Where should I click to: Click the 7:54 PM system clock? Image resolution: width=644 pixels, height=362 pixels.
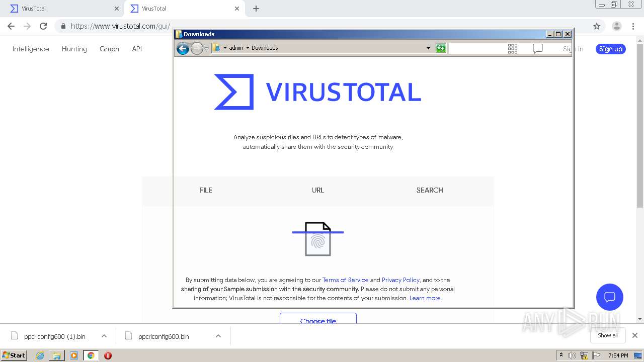(618, 355)
